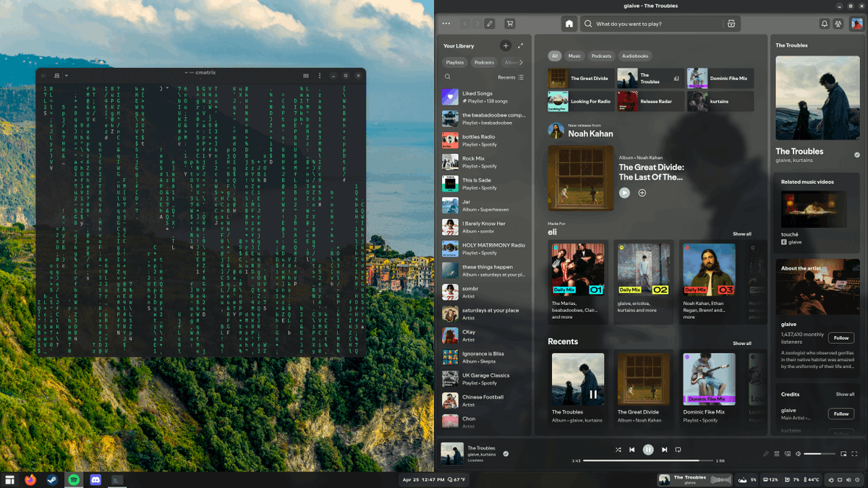This screenshot has height=488, width=868.
Task: Filter library by Playlists chip
Action: click(x=455, y=62)
